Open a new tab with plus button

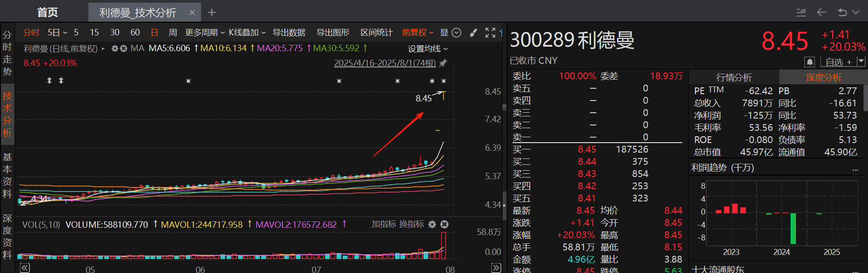(x=211, y=13)
